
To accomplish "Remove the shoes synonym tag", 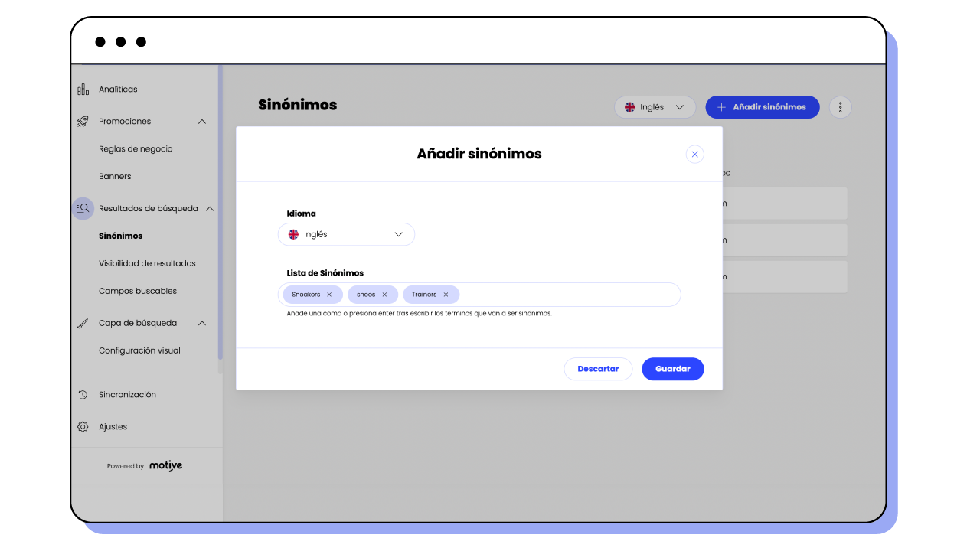I will tap(384, 295).
